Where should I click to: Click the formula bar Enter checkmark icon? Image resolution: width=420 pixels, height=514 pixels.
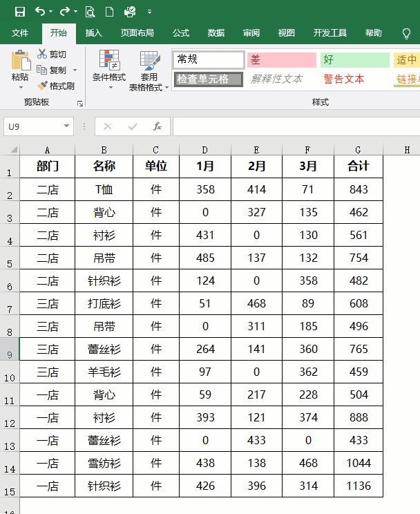pos(133,126)
